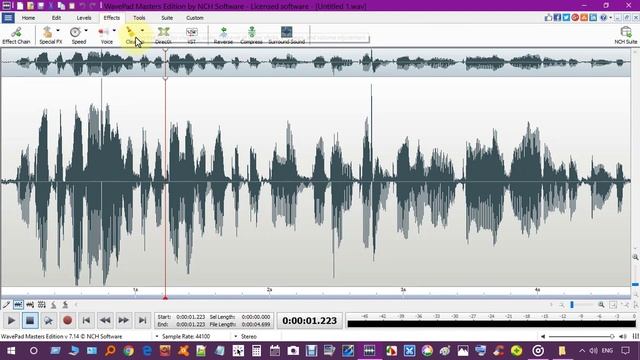Click the 0:00:01.223 time display

coord(309,321)
